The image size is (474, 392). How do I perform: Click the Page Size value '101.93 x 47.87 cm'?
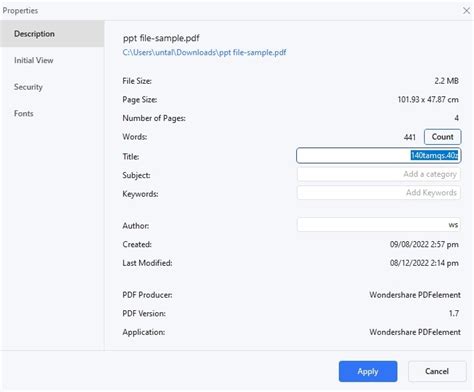[428, 100]
